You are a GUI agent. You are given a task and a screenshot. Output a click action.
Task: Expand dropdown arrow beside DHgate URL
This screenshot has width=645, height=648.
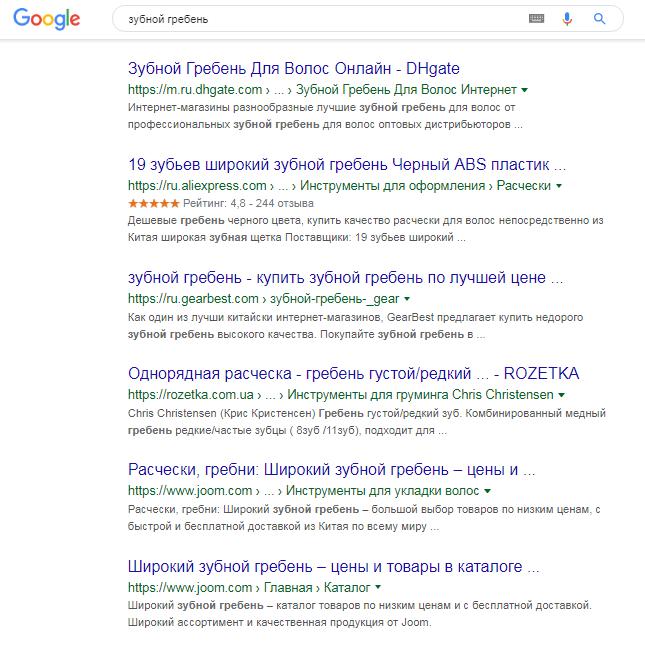point(524,90)
